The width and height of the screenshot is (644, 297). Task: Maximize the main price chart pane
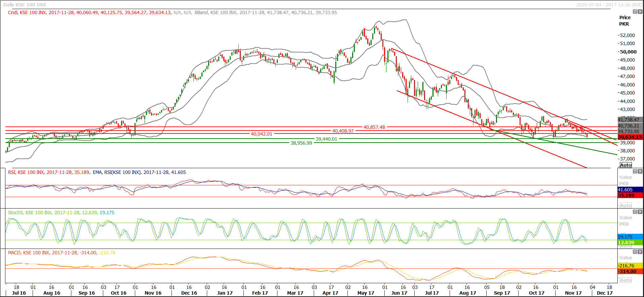coord(635,12)
